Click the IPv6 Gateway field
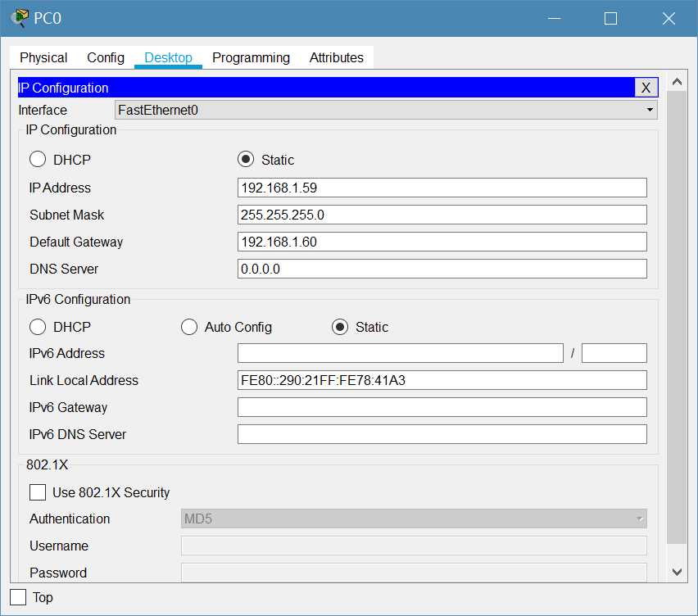The width and height of the screenshot is (698, 616). [x=442, y=407]
